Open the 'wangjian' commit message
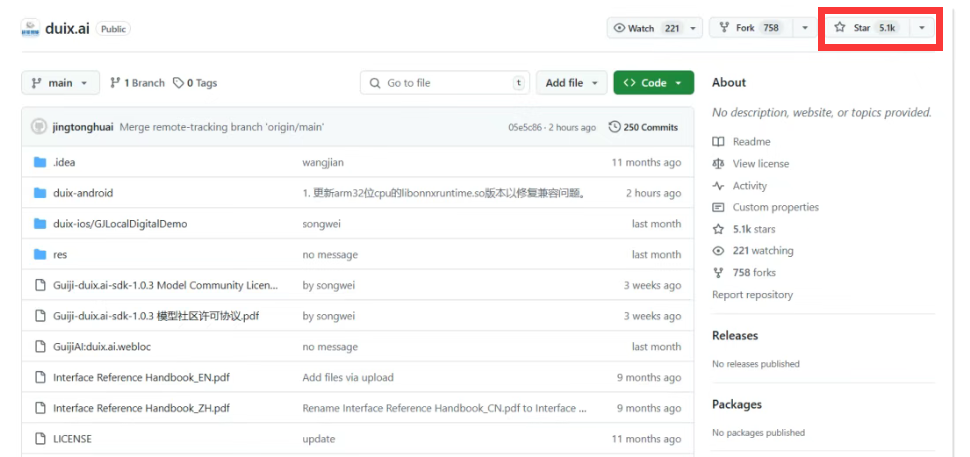The width and height of the screenshot is (970, 457). click(x=323, y=163)
